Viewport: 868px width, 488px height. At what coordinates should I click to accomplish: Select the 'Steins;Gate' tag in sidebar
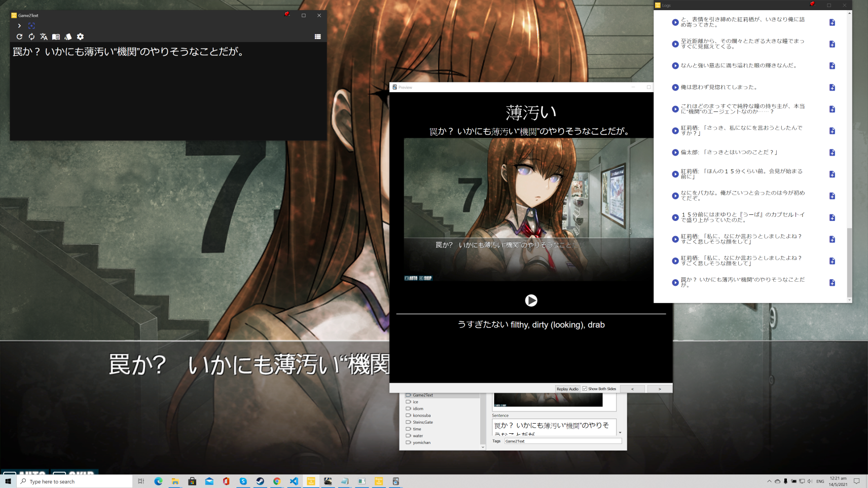(x=422, y=422)
